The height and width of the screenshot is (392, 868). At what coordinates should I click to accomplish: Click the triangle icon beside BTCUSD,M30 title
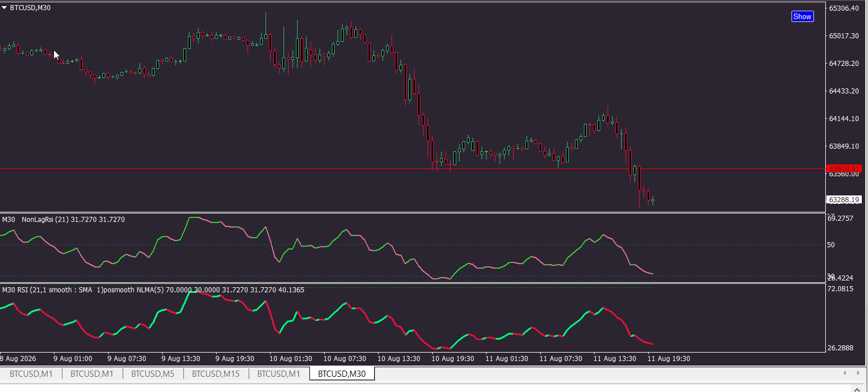tap(5, 8)
